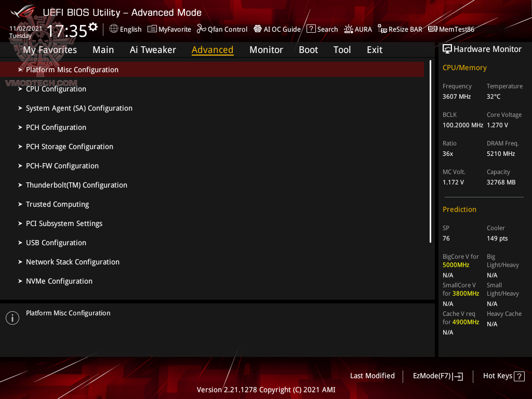Screen dimensions: 532x399
Task: Click the 149 pts cooler score
Action: pos(497,238)
